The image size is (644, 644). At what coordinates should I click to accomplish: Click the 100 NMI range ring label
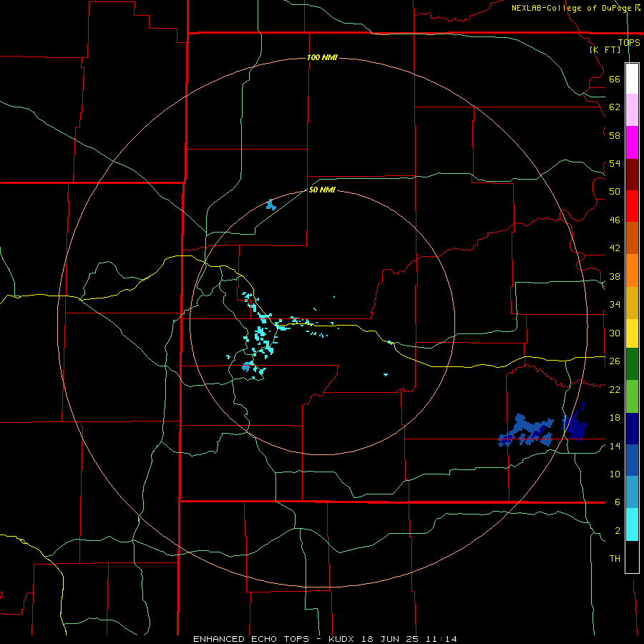322,57
